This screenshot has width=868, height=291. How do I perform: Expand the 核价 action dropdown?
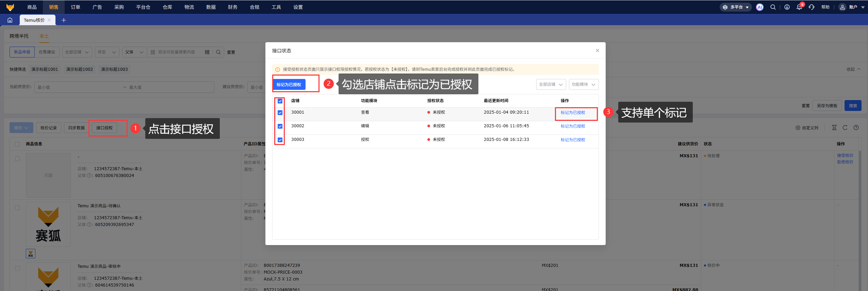pyautogui.click(x=21, y=128)
